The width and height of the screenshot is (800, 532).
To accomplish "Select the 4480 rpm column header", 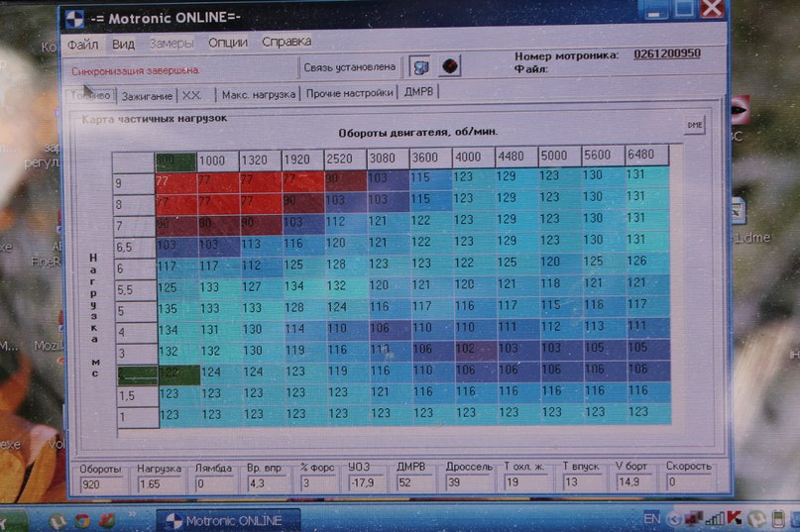I will tap(516, 157).
